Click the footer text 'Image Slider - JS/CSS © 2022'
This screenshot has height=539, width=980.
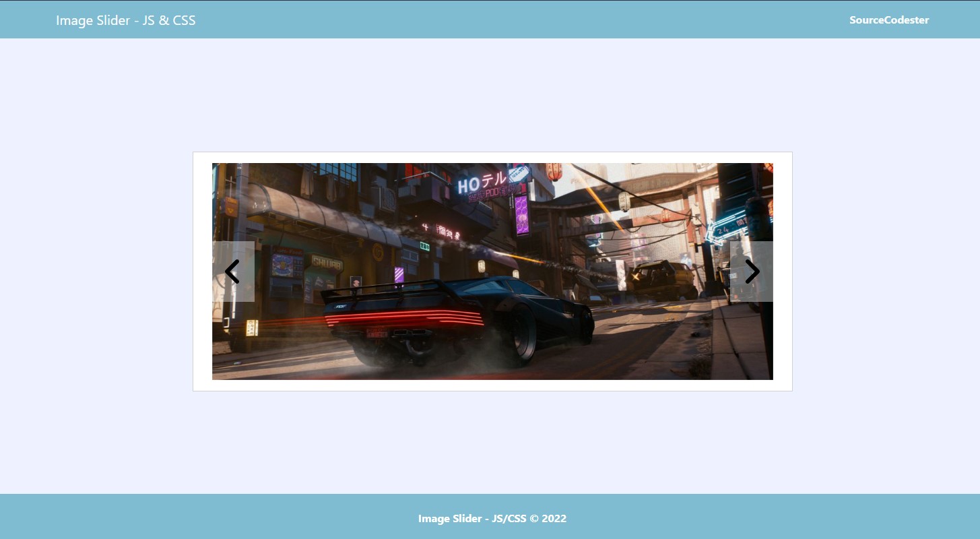point(492,519)
